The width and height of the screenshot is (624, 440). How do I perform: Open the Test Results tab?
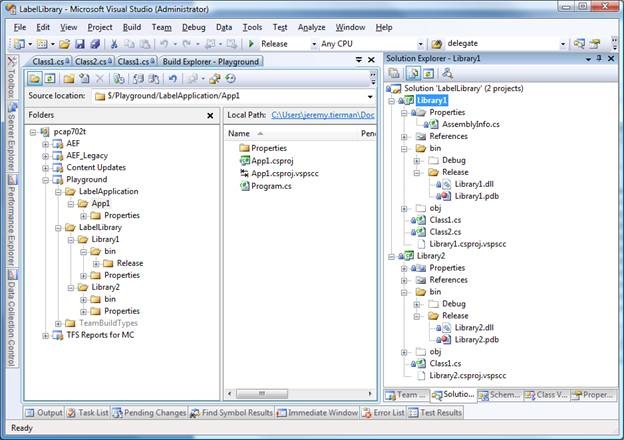point(435,413)
